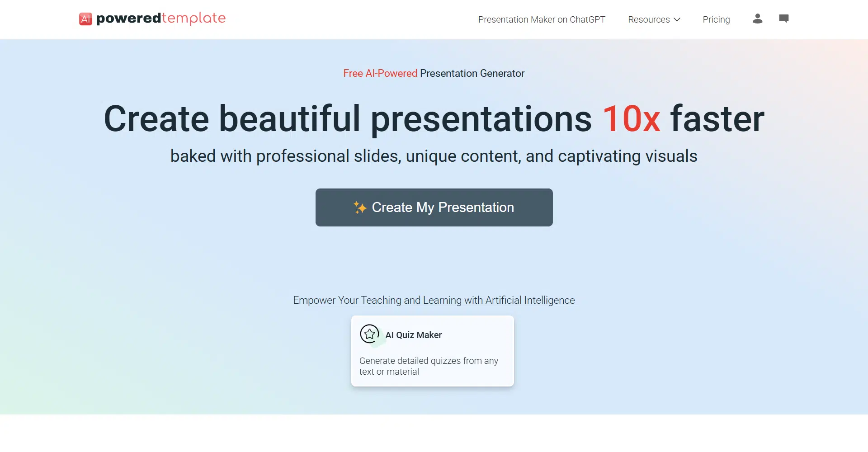
Task: Go to the Pricing page
Action: pos(716,19)
